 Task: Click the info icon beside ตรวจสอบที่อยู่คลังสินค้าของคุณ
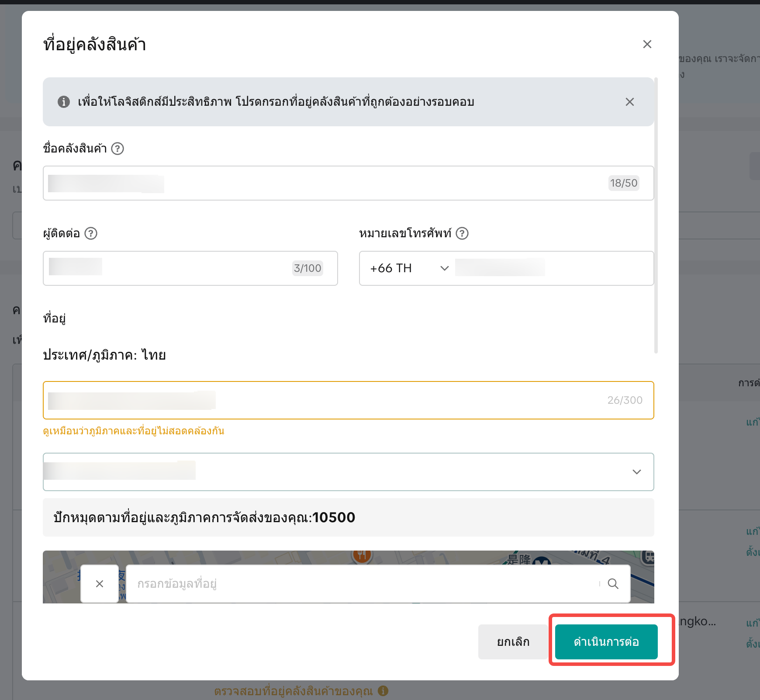click(x=383, y=691)
